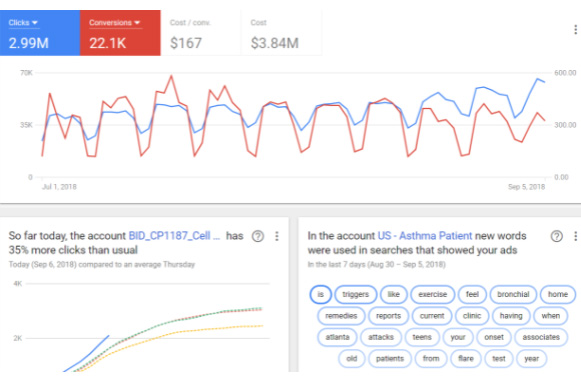Open three-dot menu on clicks insight card
Viewport: 581px width, 382px height.
click(x=277, y=236)
